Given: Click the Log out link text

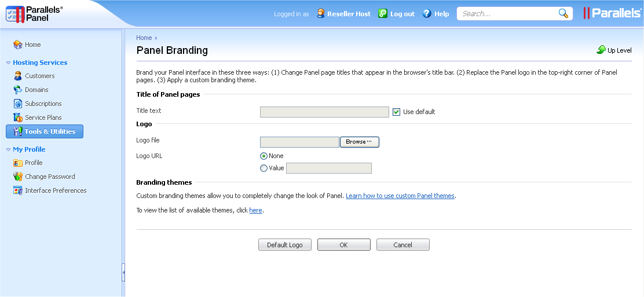Looking at the screenshot, I should click(402, 14).
